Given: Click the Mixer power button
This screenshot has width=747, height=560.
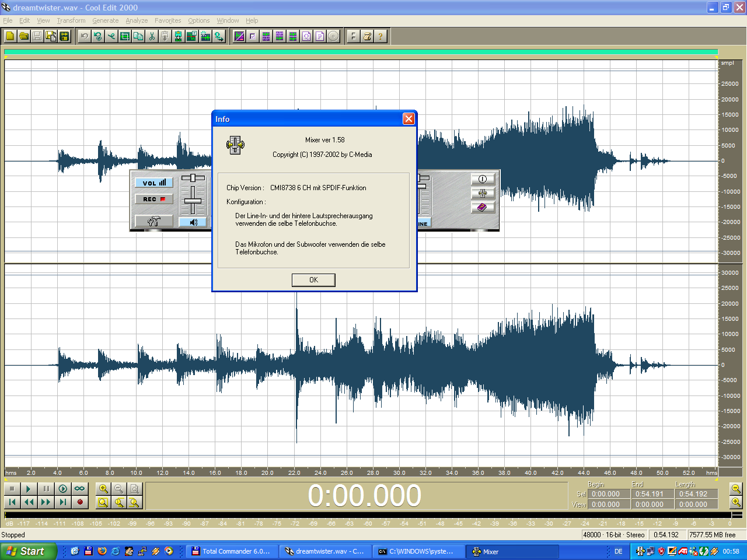Looking at the screenshot, I should 483,179.
